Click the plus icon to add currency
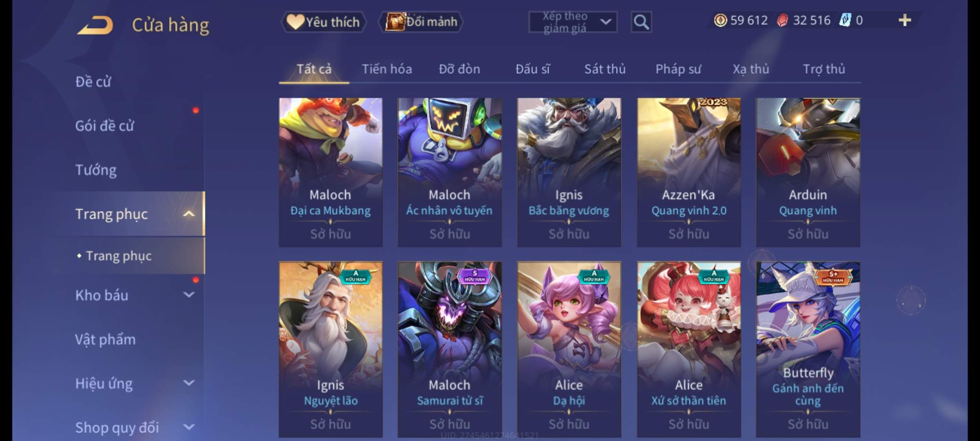 tap(905, 20)
